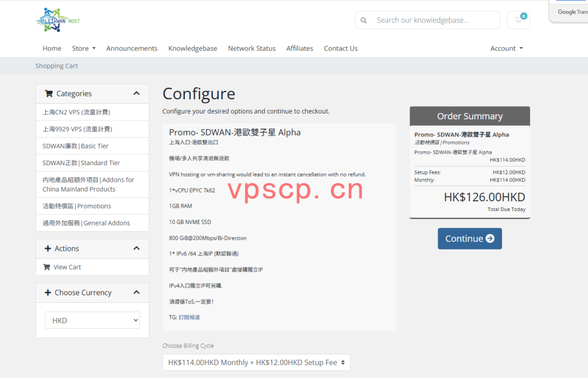588x378 pixels.
Task: Click the Categories cart icon
Action: [49, 93]
